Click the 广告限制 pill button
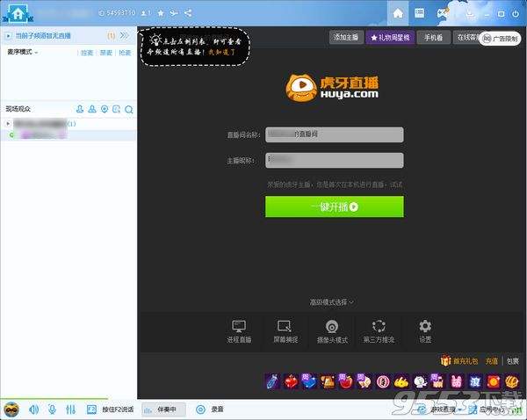The width and height of the screenshot is (527, 420). [500, 39]
